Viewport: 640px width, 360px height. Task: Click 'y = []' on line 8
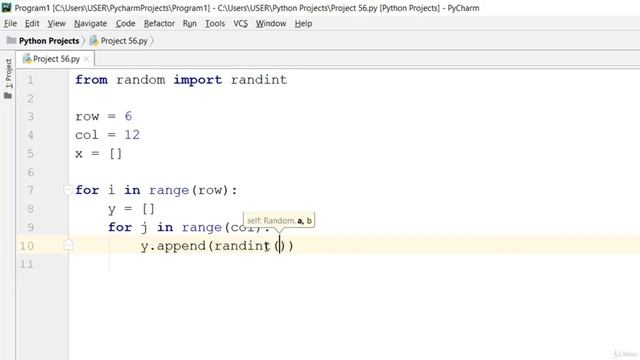click(131, 209)
